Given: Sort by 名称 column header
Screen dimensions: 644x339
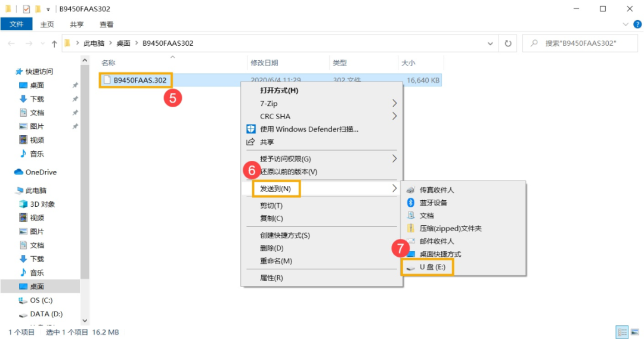Looking at the screenshot, I should pos(109,63).
